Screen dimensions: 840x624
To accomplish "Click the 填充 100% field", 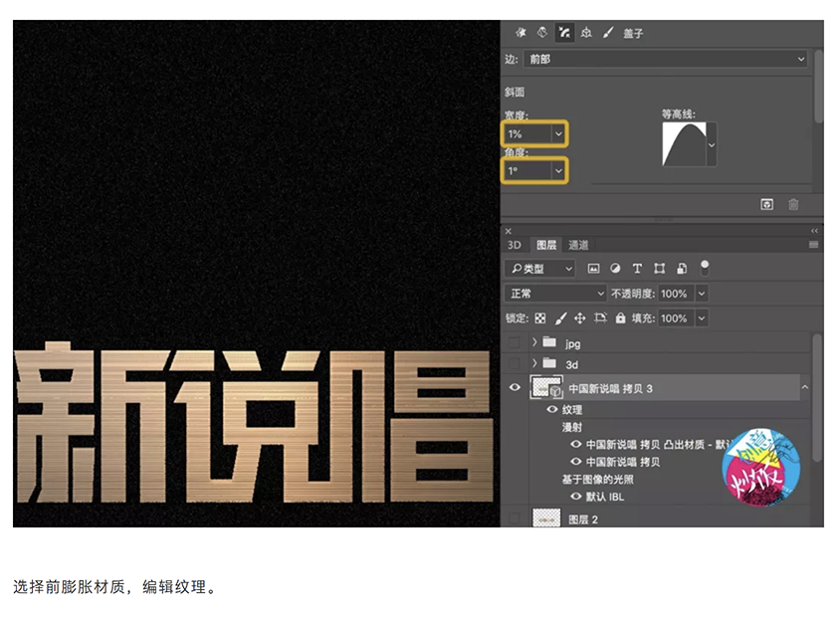I will click(x=676, y=318).
